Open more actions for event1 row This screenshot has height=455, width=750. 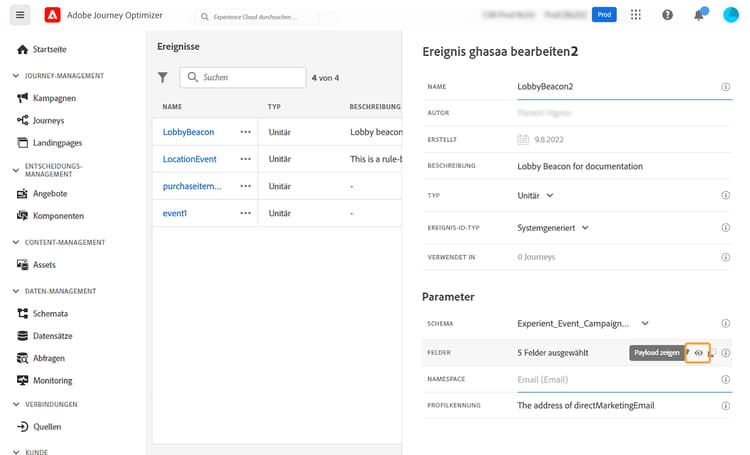pyautogui.click(x=246, y=213)
